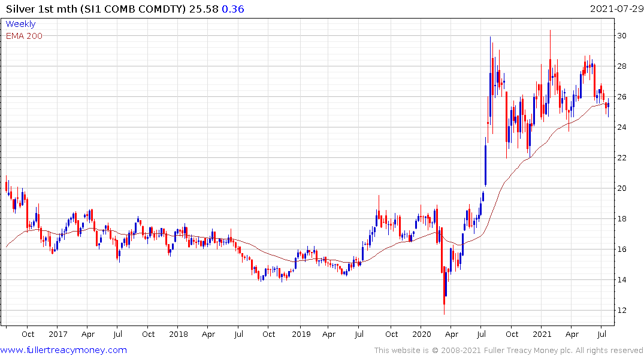
Task: Click the chart date 2021-07-29
Action: tap(616, 9)
